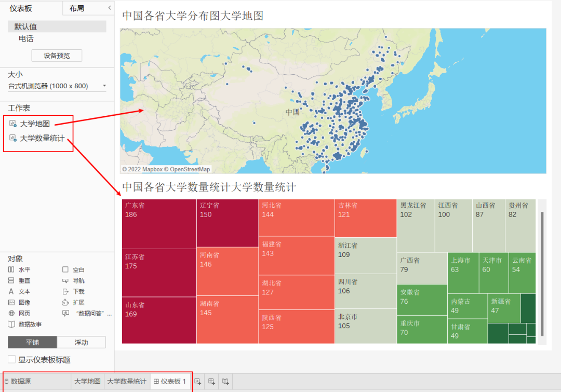Click the treemap vertical scrollbar
This screenshot has height=392, width=561.
click(541, 273)
